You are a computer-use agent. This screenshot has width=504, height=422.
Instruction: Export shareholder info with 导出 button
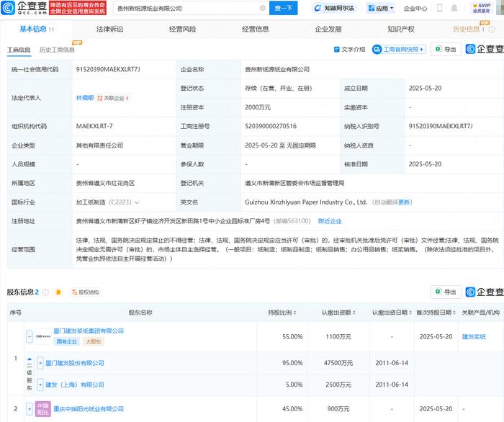click(446, 292)
